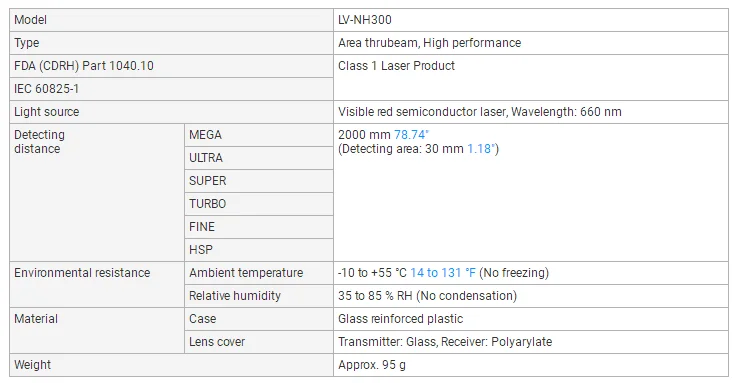Screen dimensions: 741x383
Task: Click the Approx. 95 g weight value
Action: click(371, 365)
